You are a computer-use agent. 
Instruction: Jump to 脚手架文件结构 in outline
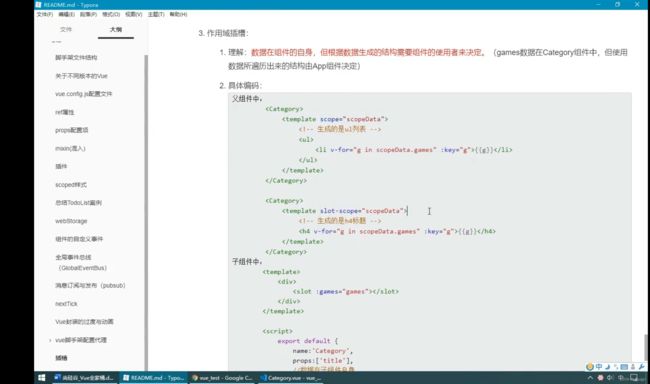(76, 57)
